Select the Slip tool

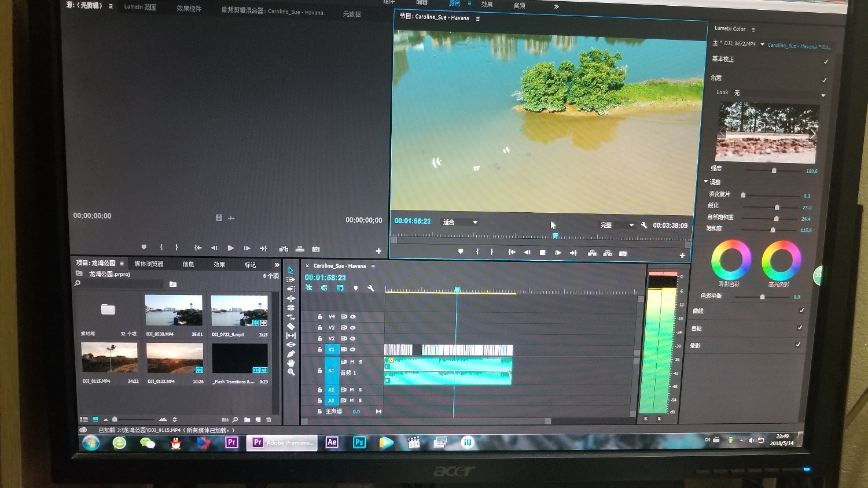pos(290,335)
